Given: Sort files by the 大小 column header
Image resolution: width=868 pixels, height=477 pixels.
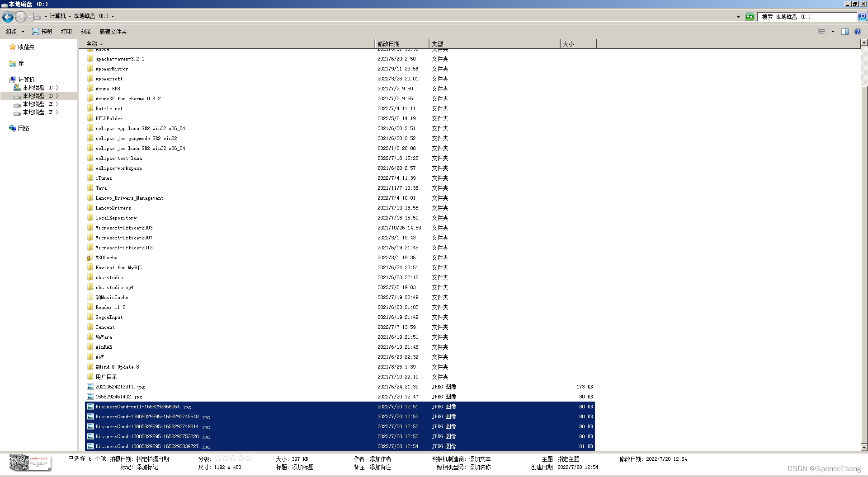Looking at the screenshot, I should coord(578,44).
